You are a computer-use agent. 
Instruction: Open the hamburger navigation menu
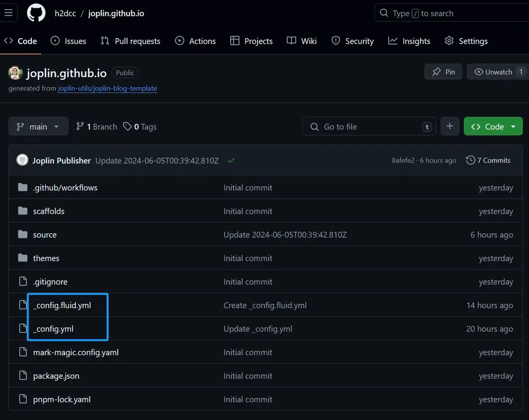tap(8, 13)
